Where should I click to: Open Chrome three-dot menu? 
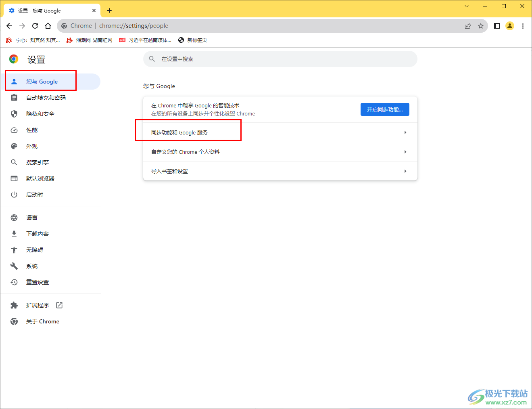point(523,26)
